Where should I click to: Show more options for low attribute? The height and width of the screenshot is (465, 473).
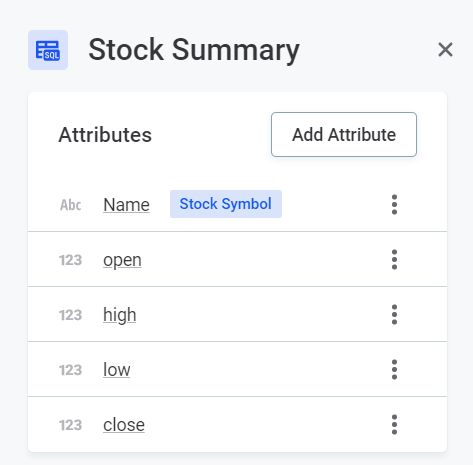394,369
